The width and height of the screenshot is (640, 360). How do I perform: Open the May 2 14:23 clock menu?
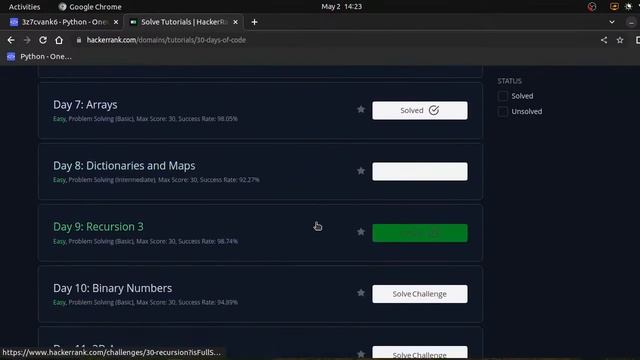341,7
